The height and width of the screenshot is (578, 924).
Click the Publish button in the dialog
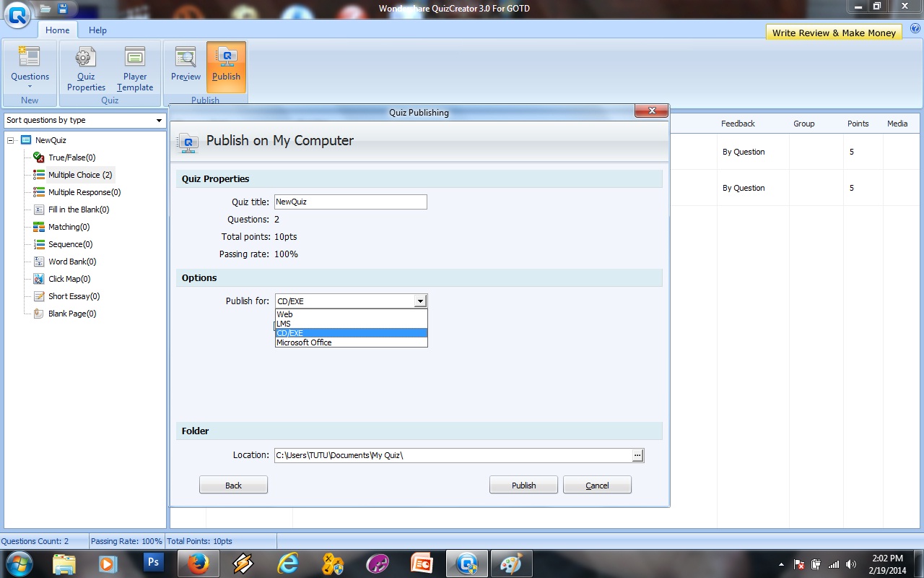523,486
